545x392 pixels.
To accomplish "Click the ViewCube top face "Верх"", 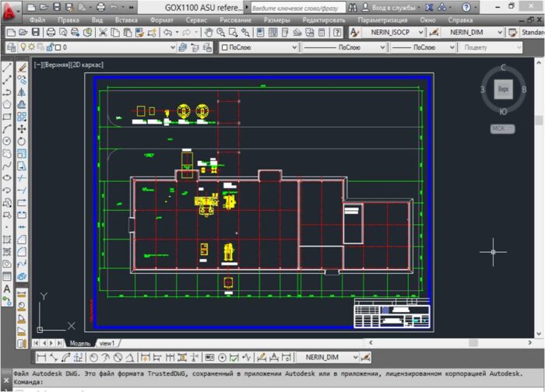I will click(x=504, y=90).
